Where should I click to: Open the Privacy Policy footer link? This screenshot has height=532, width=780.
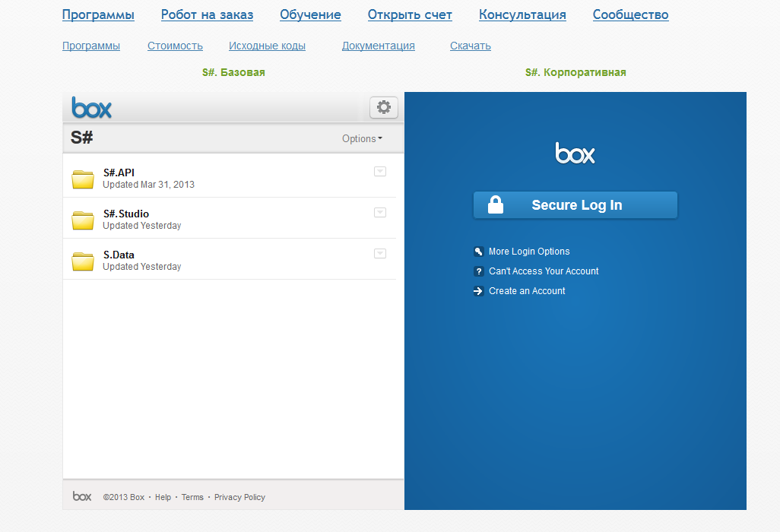(239, 497)
